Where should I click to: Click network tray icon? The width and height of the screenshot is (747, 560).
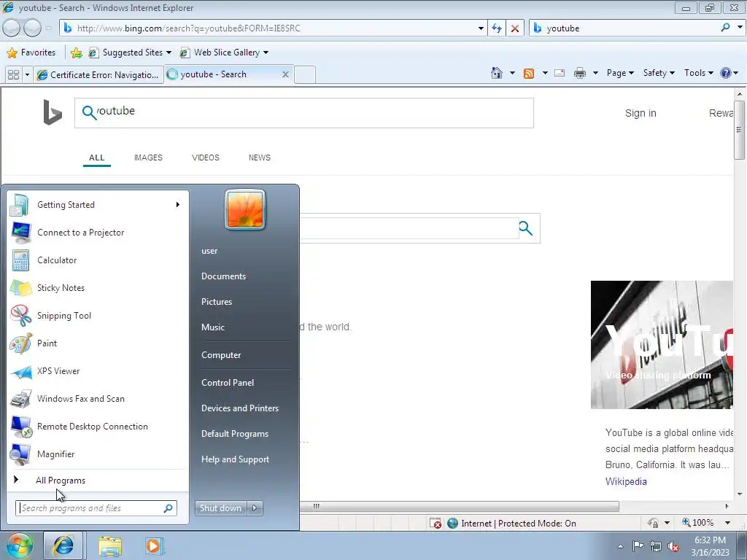656,546
